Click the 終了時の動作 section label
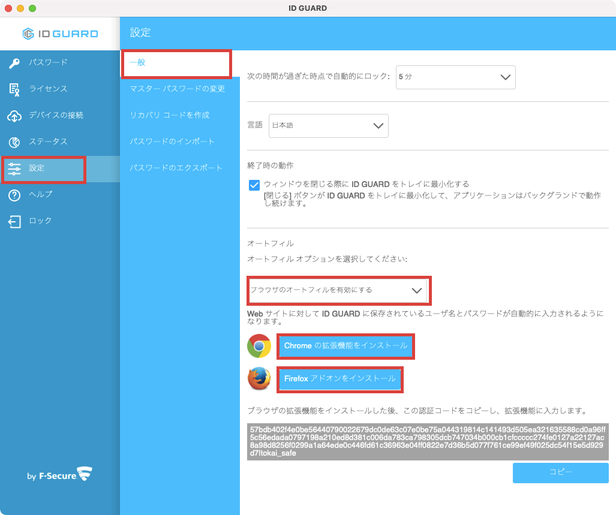 [270, 165]
